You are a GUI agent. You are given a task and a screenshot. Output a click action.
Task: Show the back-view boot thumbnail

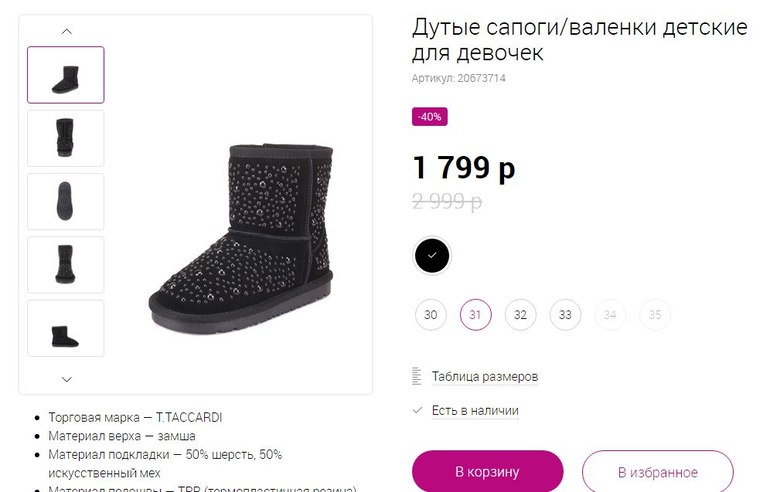point(66,138)
